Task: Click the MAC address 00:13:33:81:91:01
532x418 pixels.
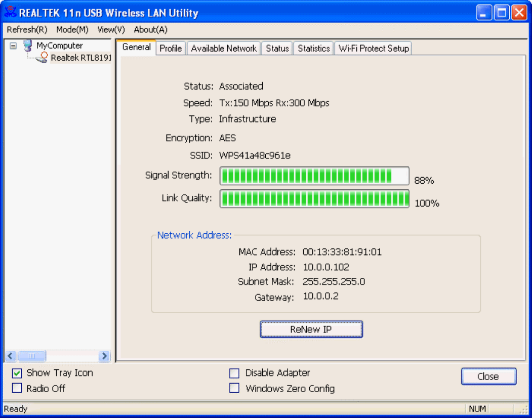Action: point(342,252)
